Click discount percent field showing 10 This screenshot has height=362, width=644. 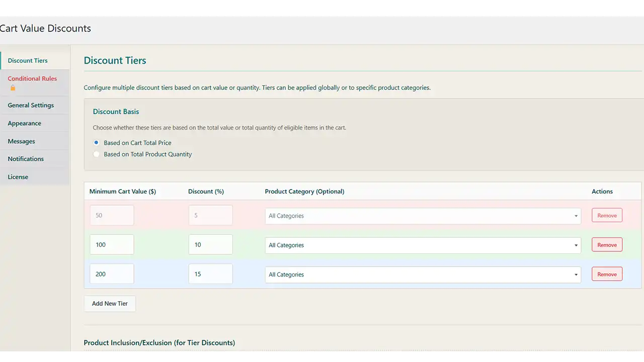(x=210, y=245)
